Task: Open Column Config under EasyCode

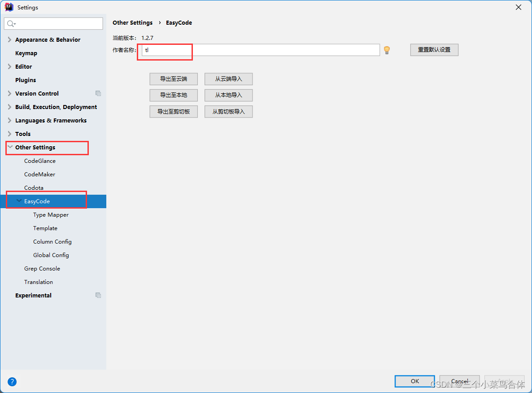Action: 52,242
